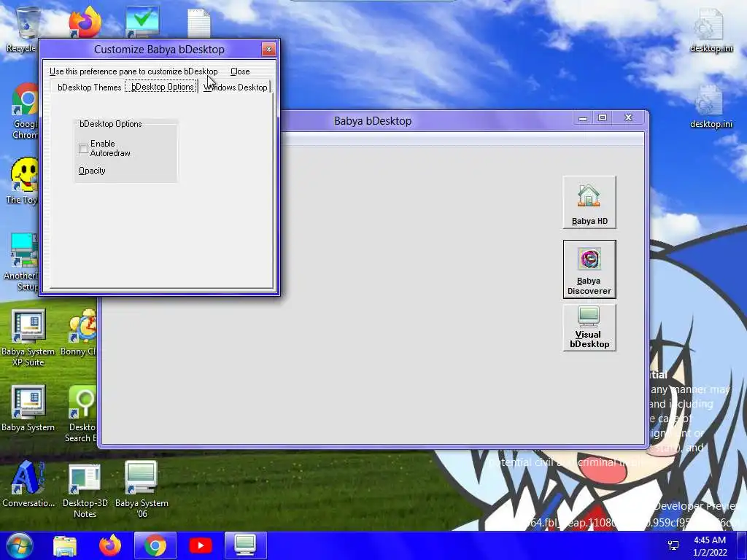Close the Customize Babya bDesktop dialog

tap(268, 49)
